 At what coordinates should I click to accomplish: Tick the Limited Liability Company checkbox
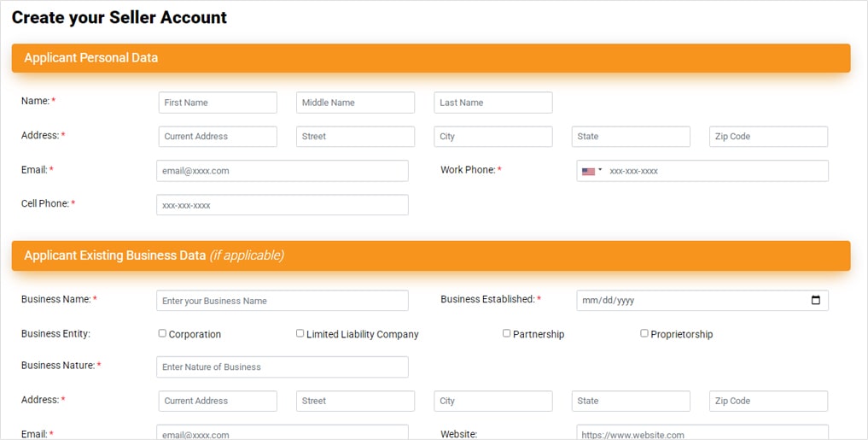coord(300,333)
